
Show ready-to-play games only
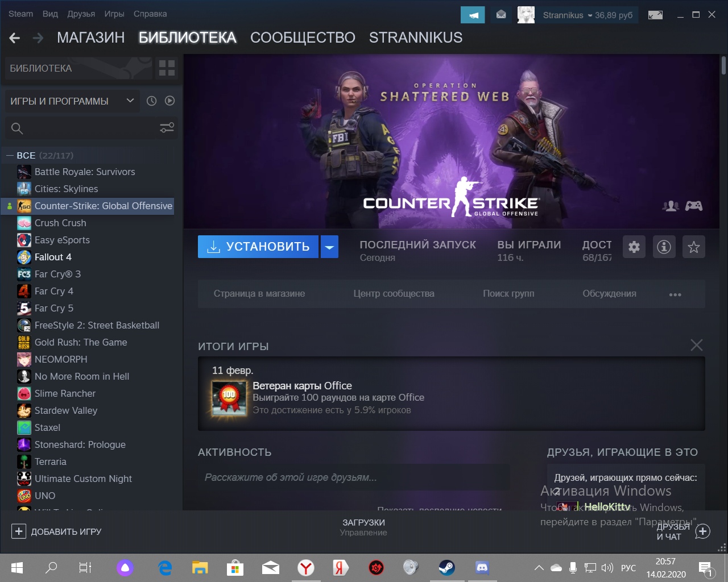point(169,101)
